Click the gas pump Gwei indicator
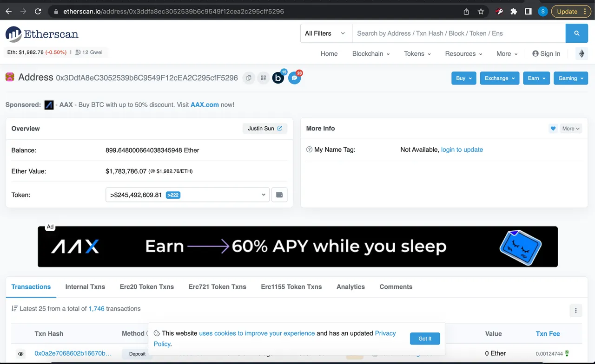Screen dimensions: 595x364 (89, 52)
